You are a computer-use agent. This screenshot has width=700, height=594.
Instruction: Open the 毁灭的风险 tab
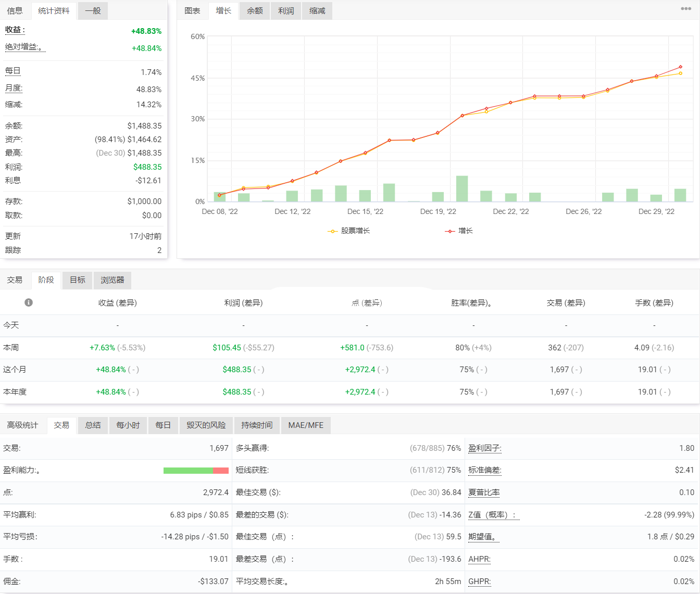pyautogui.click(x=206, y=425)
